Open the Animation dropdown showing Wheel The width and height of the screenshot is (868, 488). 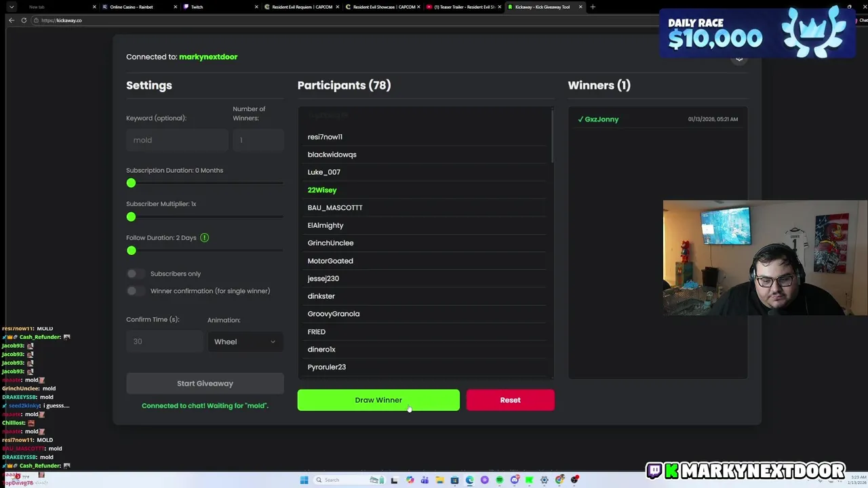[x=245, y=342]
